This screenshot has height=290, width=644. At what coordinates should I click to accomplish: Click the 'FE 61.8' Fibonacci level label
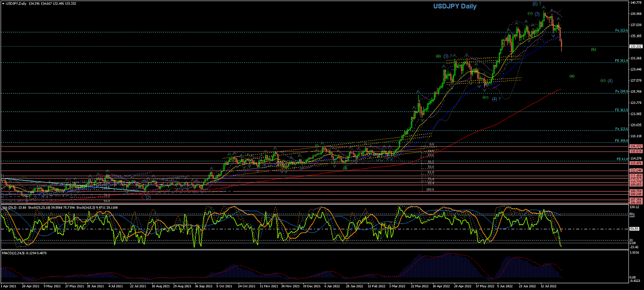(622, 159)
